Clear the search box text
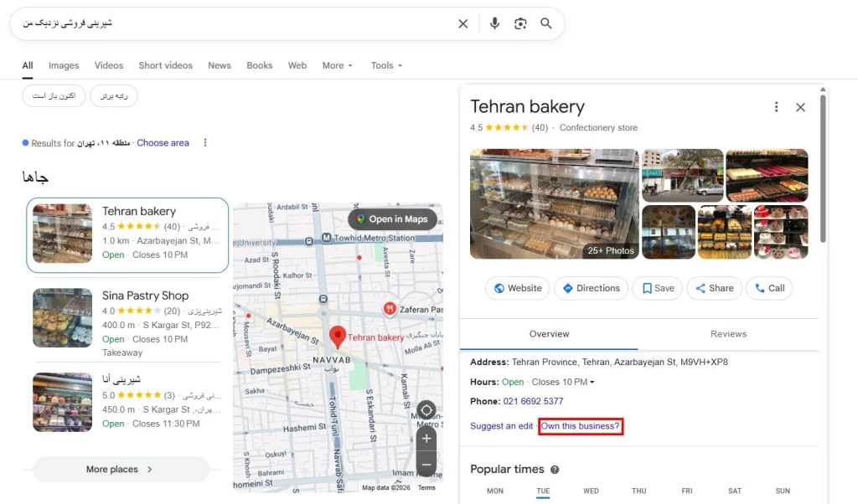 coord(463,23)
